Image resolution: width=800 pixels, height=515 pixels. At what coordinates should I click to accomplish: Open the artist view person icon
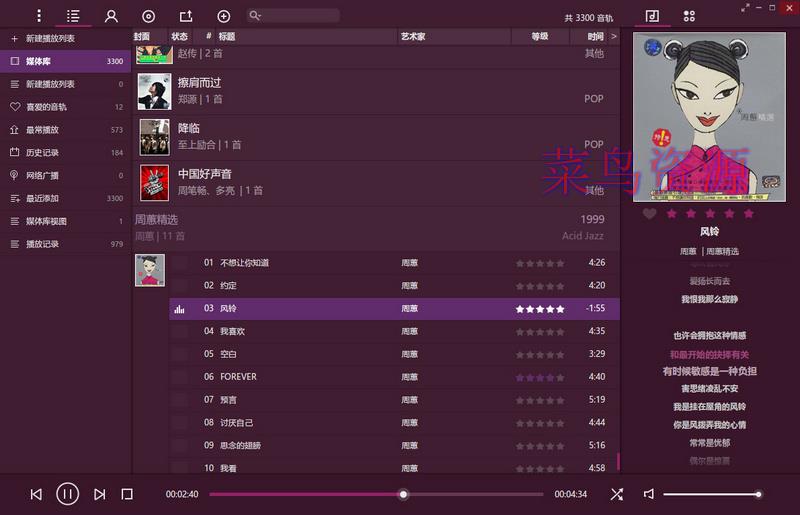(111, 16)
